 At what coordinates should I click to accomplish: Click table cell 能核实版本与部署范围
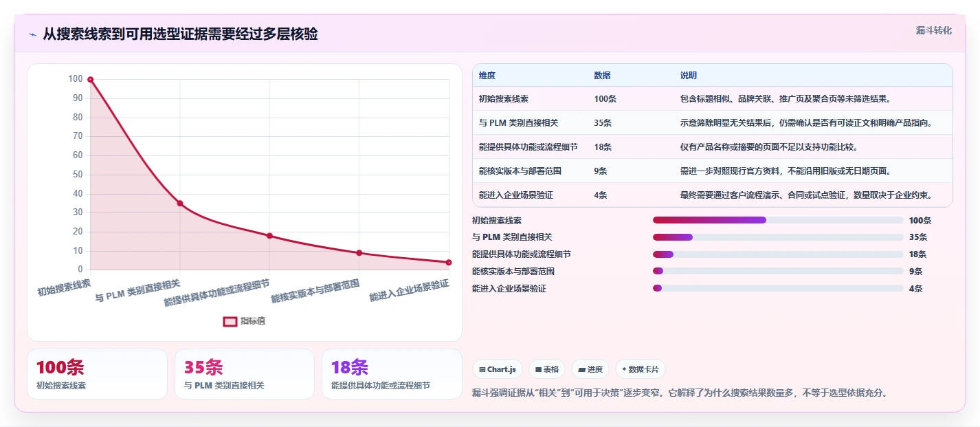point(520,171)
